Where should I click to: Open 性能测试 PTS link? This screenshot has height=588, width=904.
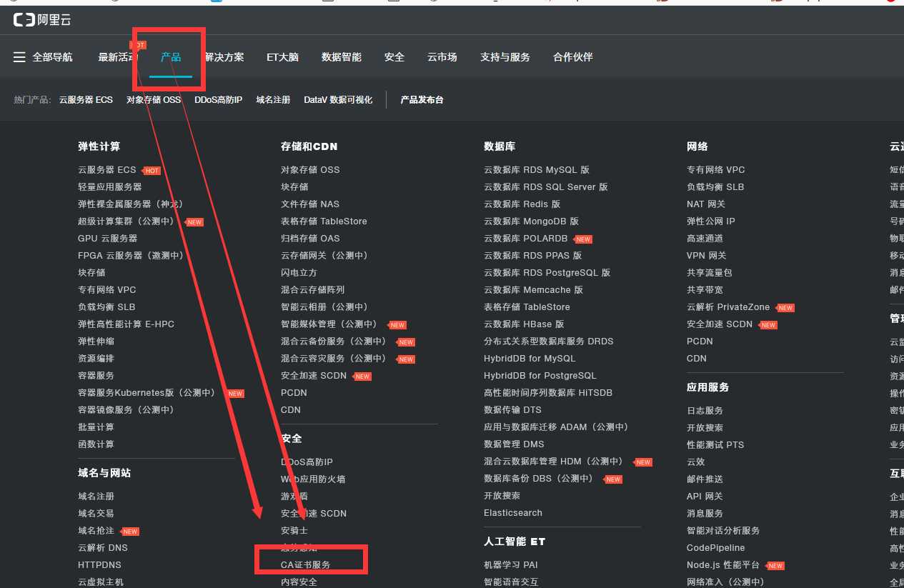[x=715, y=445]
